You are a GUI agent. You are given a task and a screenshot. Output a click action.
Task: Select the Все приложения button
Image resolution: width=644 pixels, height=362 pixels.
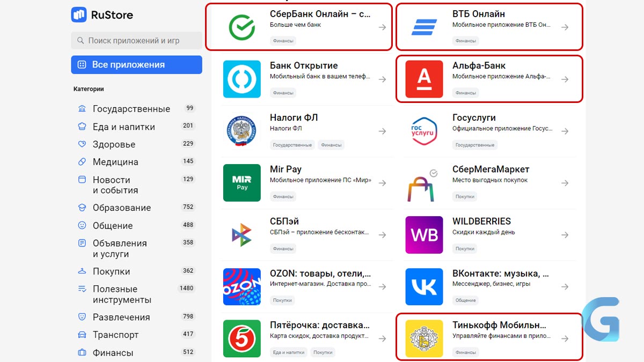(x=136, y=64)
